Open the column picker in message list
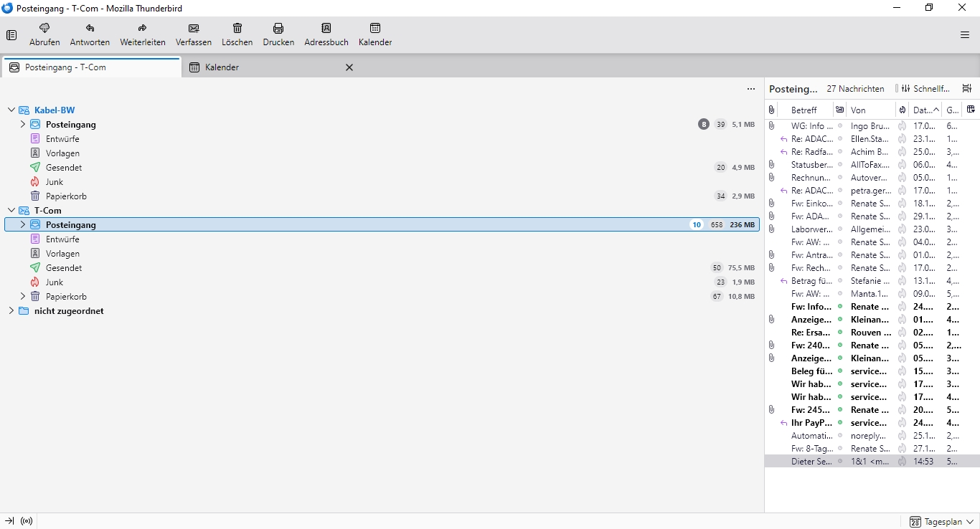This screenshot has height=529, width=980. point(971,110)
